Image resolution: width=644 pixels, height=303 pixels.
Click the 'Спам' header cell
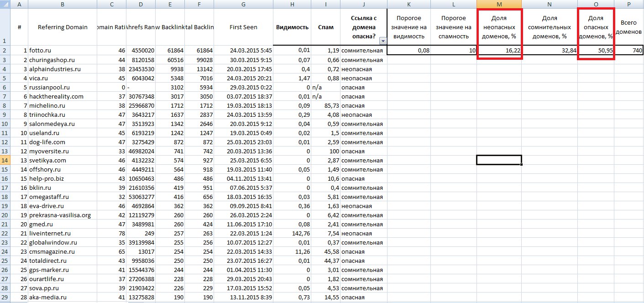point(326,27)
